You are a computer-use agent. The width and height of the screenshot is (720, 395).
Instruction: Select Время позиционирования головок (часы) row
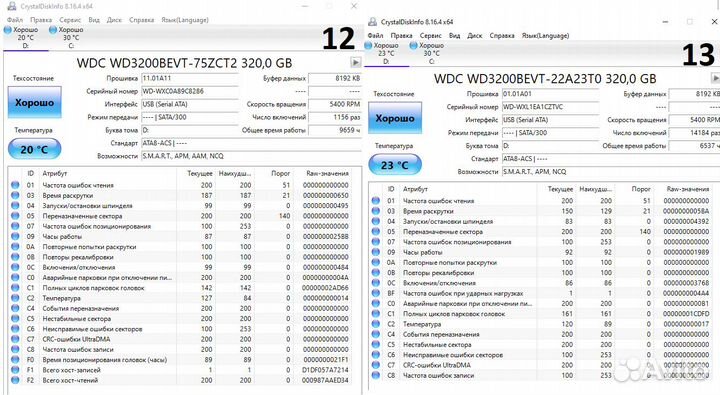click(x=181, y=360)
